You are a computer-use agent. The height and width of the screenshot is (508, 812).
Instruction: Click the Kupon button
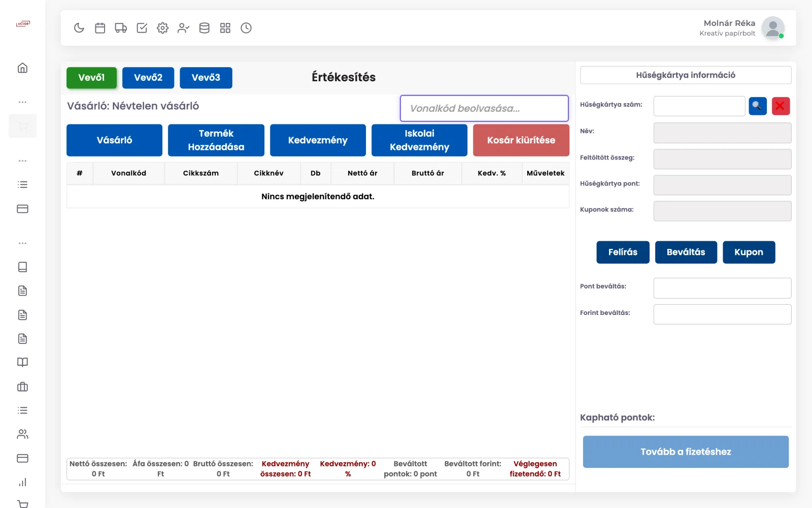tap(749, 252)
